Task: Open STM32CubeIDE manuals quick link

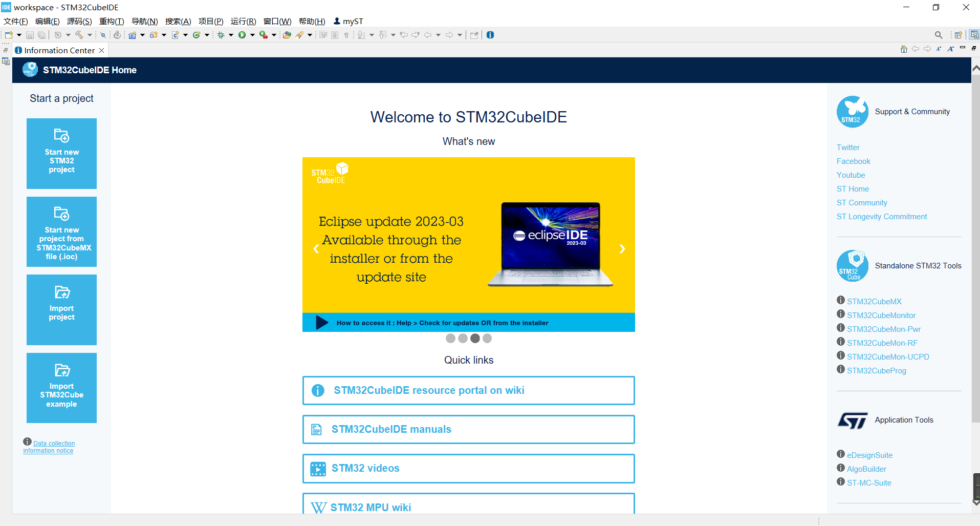Action: (469, 429)
